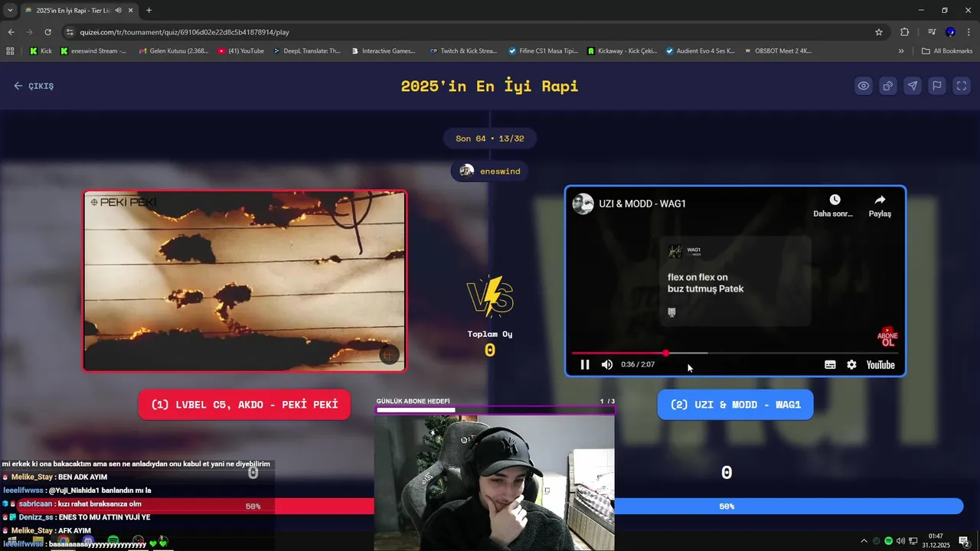Open clock showing 01:47 31.12.2025
Viewport: 980px width, 551px height.
[936, 541]
